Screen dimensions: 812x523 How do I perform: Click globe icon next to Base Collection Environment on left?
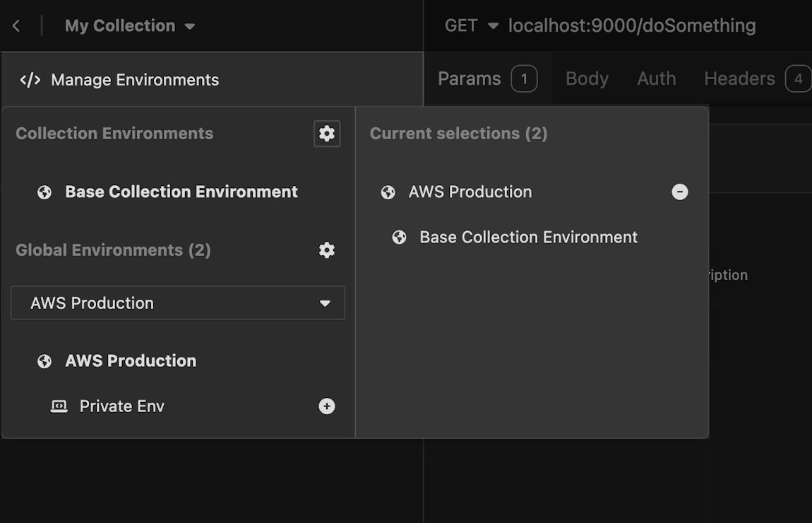click(x=44, y=192)
